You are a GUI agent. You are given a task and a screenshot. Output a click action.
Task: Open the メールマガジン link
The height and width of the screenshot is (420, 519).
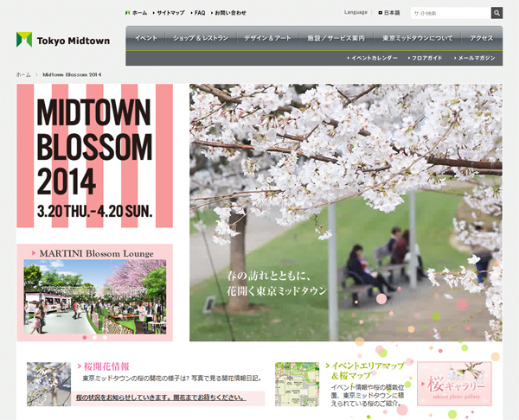pos(475,58)
